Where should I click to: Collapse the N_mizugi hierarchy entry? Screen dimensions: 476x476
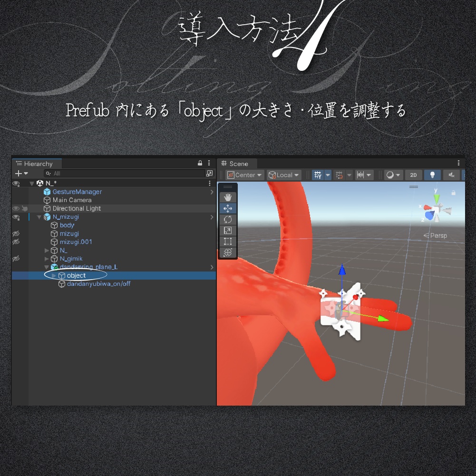39,217
